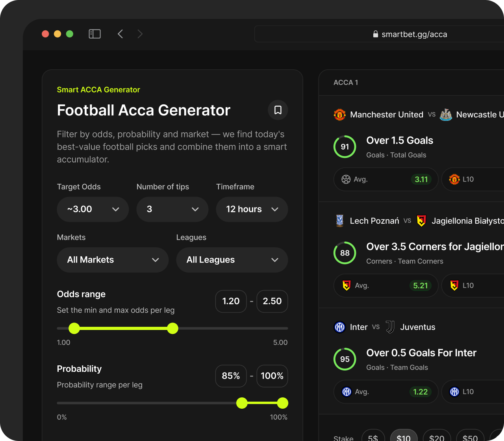Click the Manchester United crest in match header
This screenshot has height=441, width=504.
[340, 115]
